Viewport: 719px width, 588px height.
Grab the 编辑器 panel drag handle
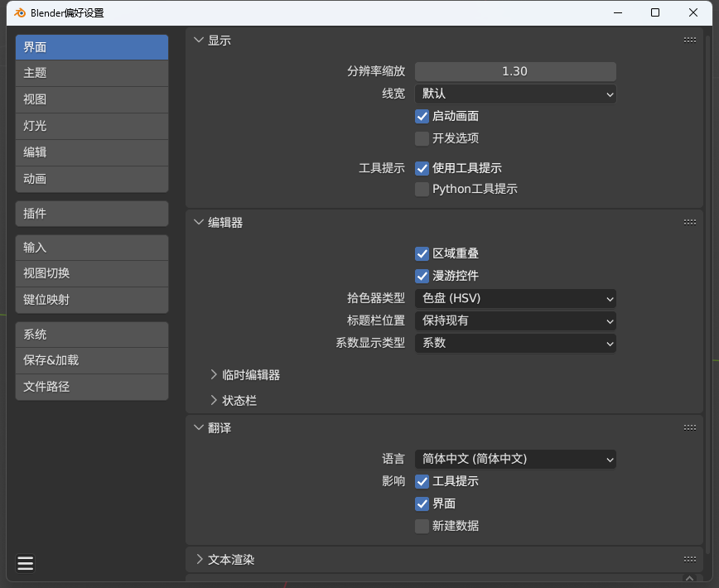(690, 223)
